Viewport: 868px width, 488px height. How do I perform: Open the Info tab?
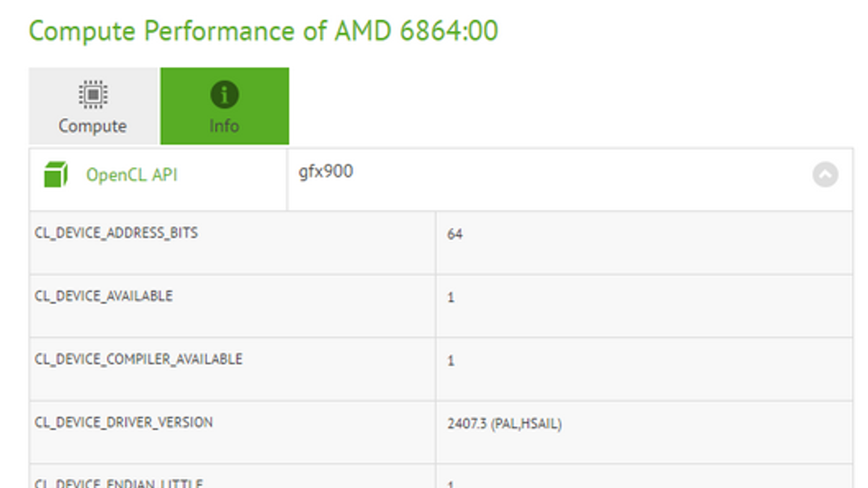pos(224,106)
